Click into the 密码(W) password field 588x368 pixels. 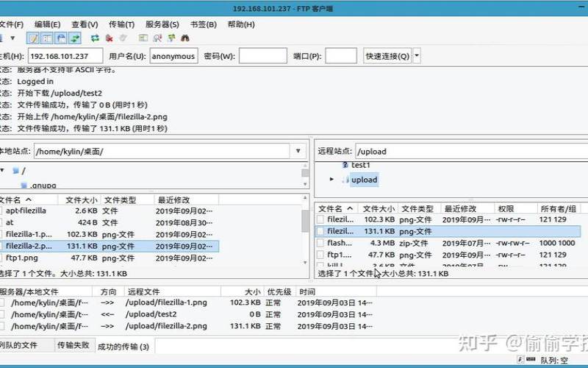pos(262,56)
